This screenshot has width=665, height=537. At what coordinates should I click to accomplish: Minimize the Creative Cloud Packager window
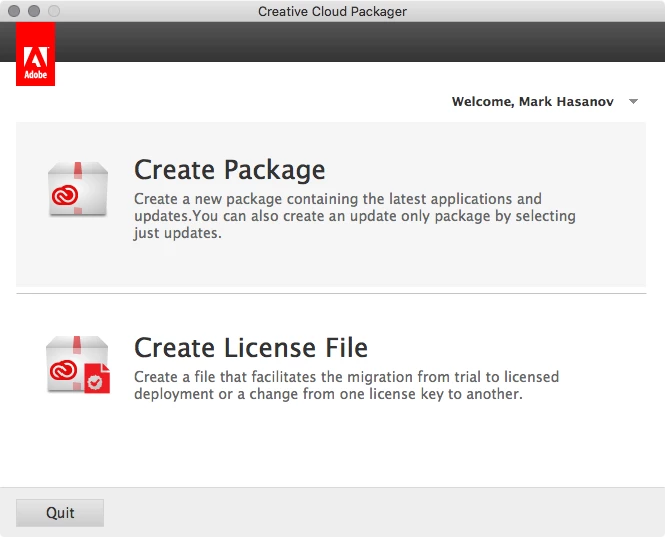tap(34, 11)
